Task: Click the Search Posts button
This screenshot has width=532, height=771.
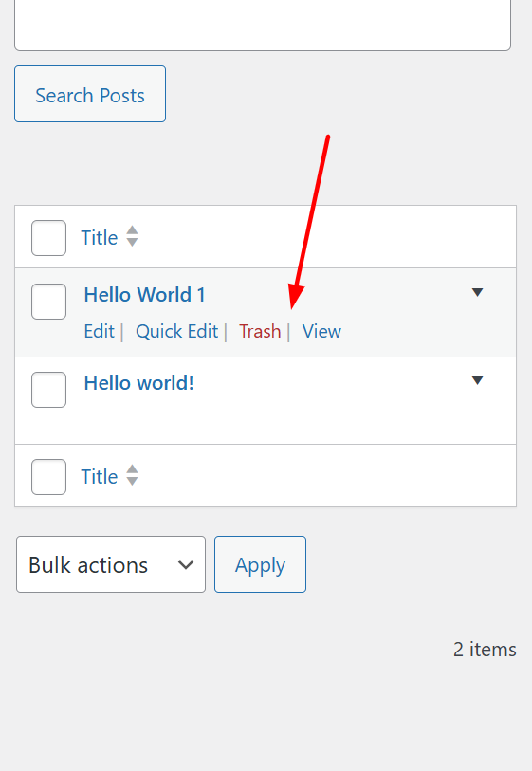Action: 90,94
